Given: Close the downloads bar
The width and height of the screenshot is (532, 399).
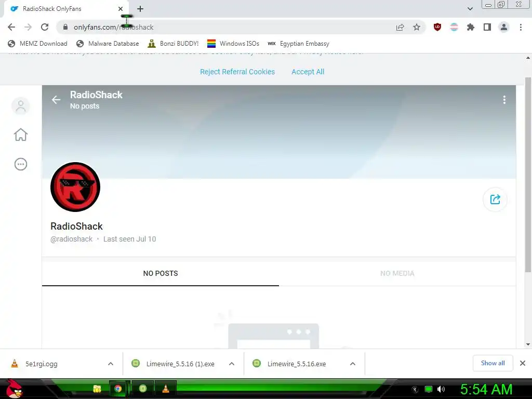Looking at the screenshot, I should tap(523, 363).
